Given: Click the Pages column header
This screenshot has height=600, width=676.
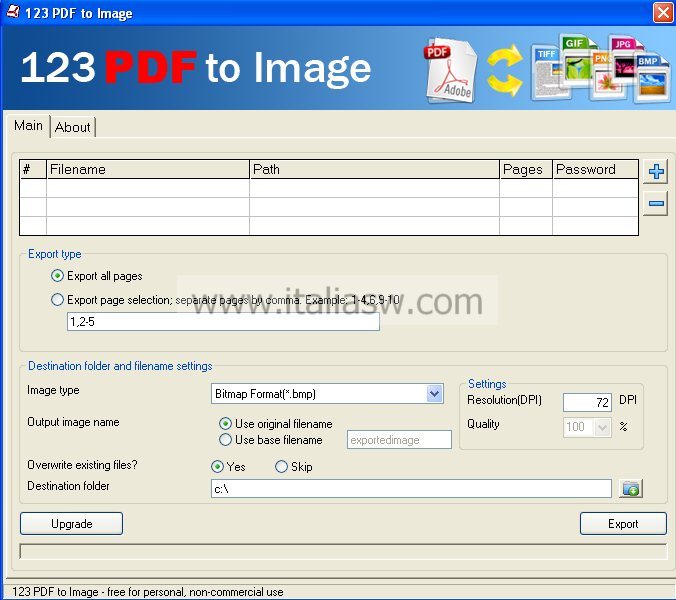Looking at the screenshot, I should (x=526, y=169).
